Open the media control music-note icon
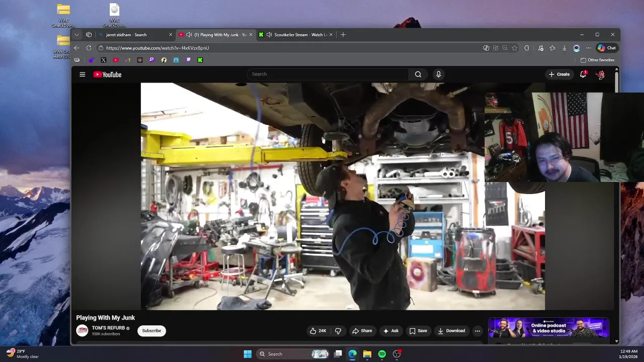 (540, 48)
